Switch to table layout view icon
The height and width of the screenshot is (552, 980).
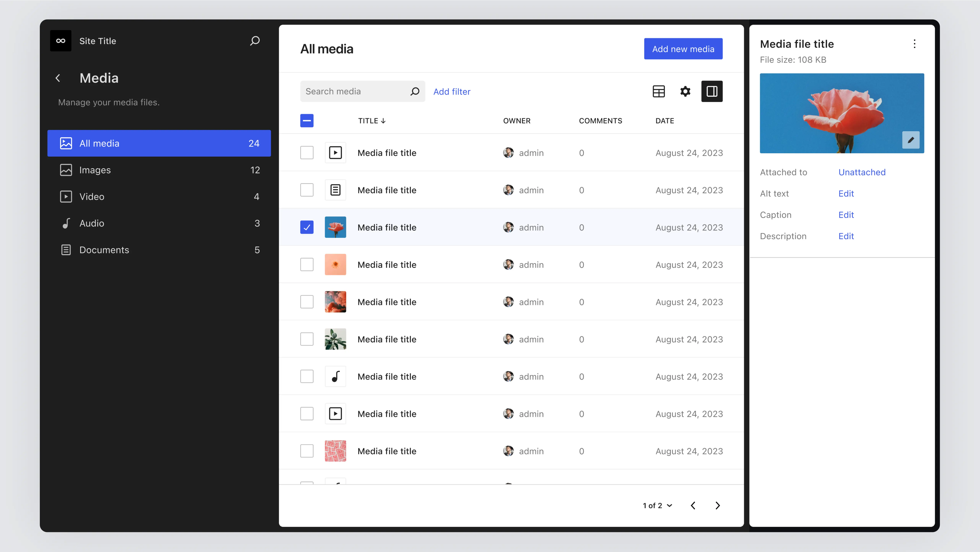pos(658,91)
